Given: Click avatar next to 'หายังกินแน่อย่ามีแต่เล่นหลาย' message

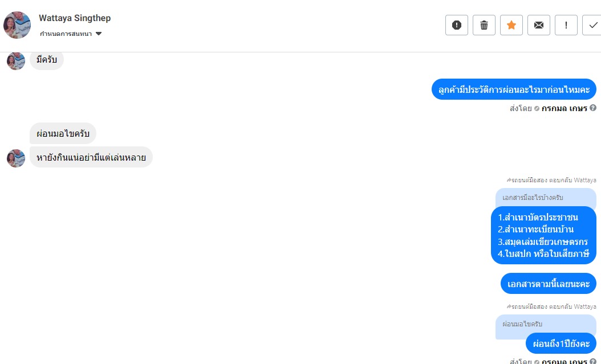Looking at the screenshot, I should (16, 158).
